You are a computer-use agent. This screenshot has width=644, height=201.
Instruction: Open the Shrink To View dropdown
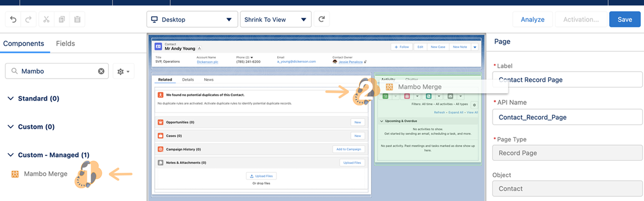click(x=275, y=19)
